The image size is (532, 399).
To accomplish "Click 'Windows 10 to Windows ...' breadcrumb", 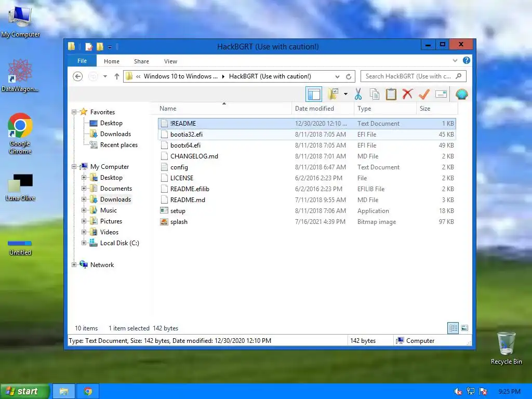I will 180,76.
